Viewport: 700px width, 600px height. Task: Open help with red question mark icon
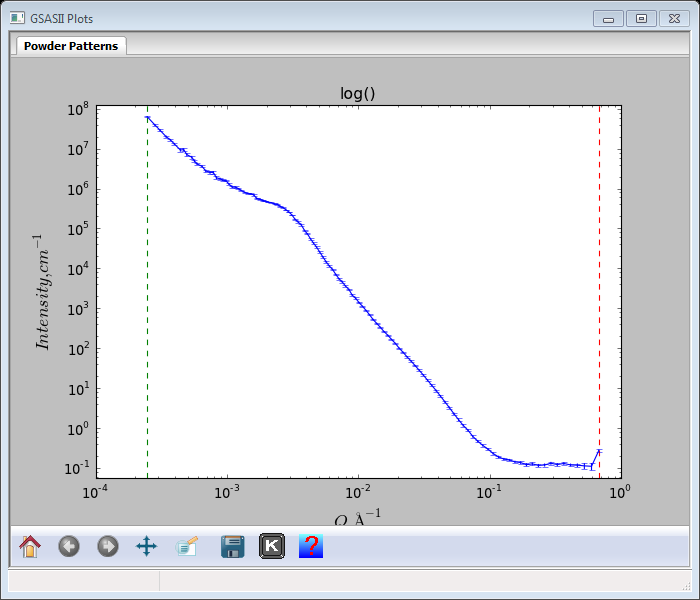coord(311,546)
